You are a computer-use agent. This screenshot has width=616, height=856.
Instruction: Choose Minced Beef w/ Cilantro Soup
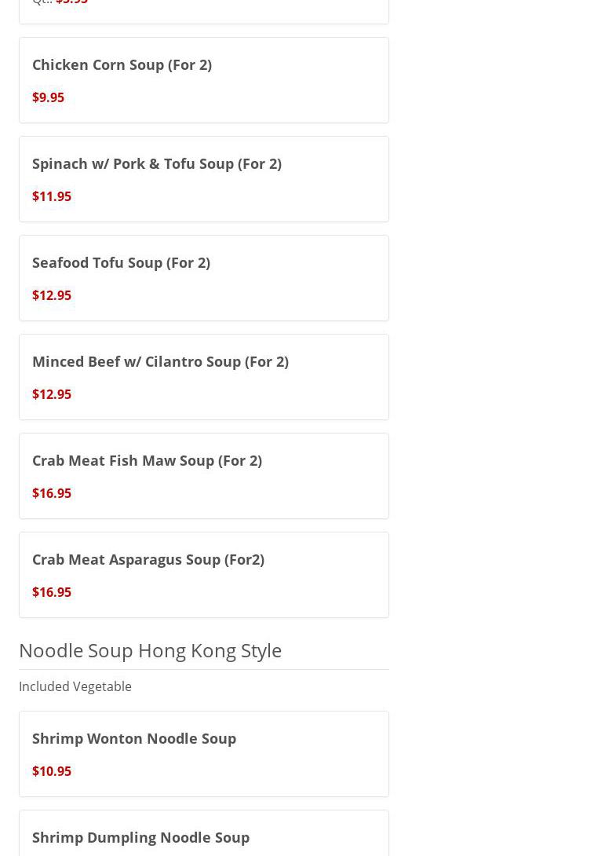tap(160, 361)
